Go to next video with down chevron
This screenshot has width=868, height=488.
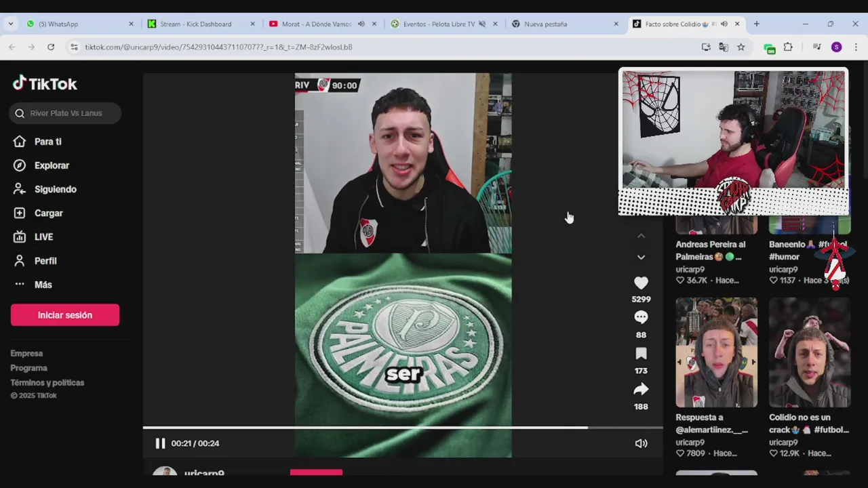(x=641, y=258)
